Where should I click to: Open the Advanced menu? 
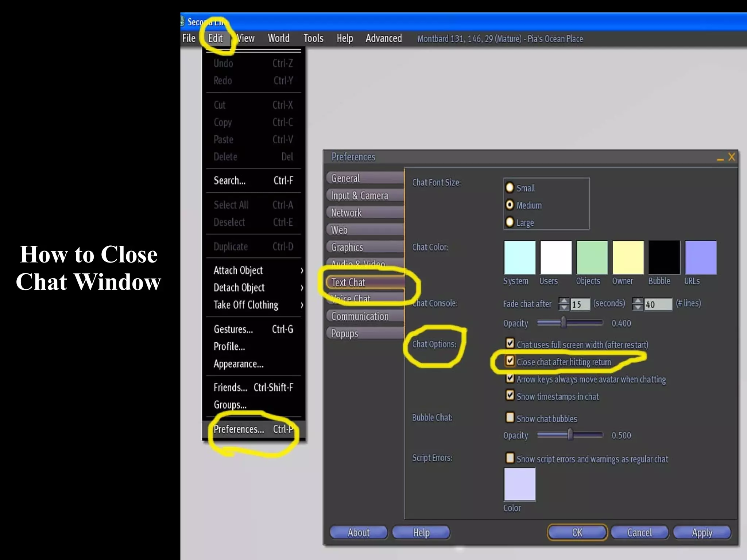384,38
